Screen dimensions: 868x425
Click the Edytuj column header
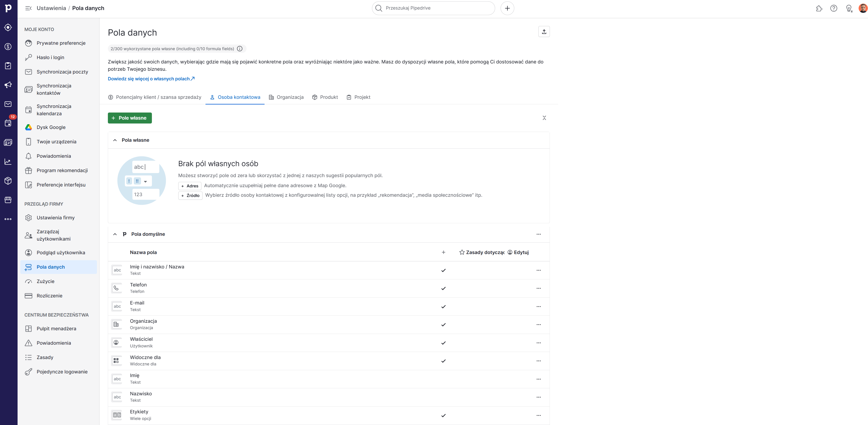coord(518,252)
